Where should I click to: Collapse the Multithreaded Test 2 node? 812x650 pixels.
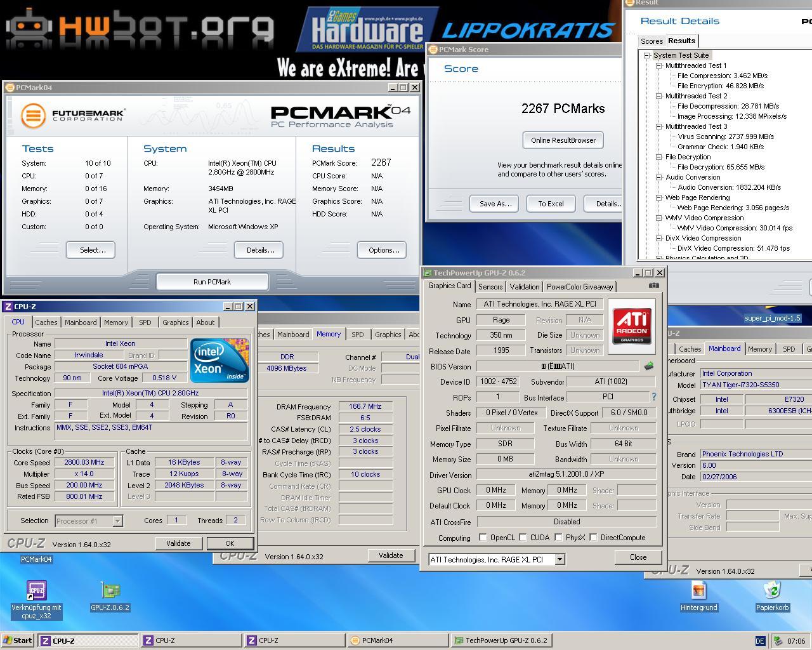pyautogui.click(x=658, y=96)
